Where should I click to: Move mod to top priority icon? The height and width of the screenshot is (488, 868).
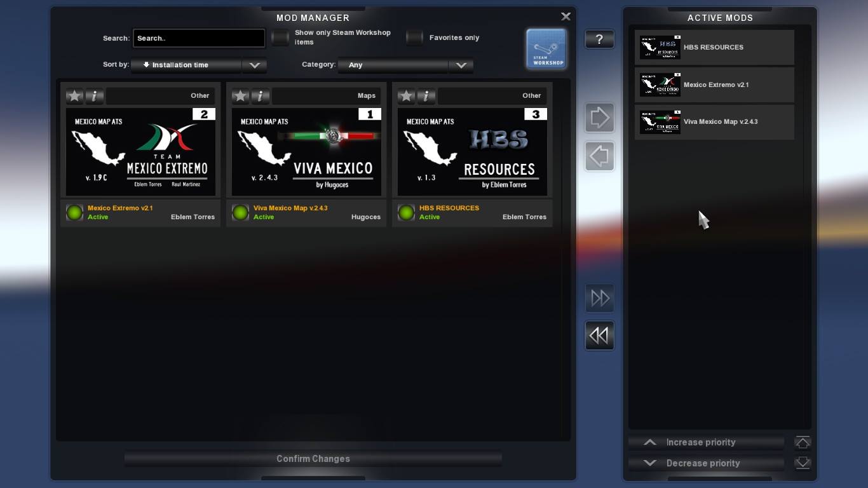click(x=803, y=442)
